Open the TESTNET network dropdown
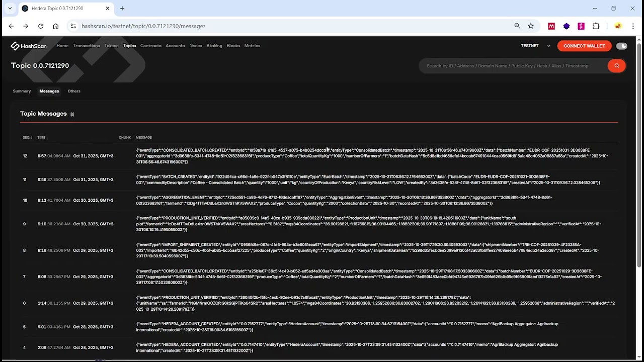The height and width of the screenshot is (362, 644). (536, 46)
